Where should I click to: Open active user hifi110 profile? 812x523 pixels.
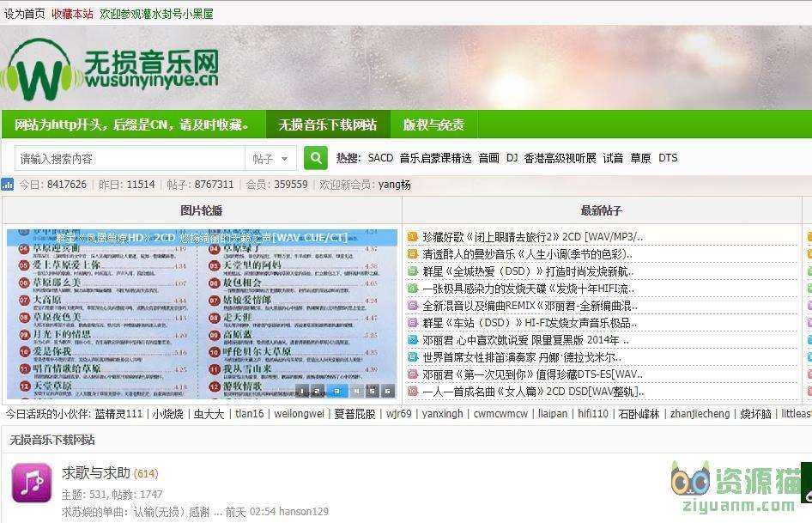click(x=593, y=414)
